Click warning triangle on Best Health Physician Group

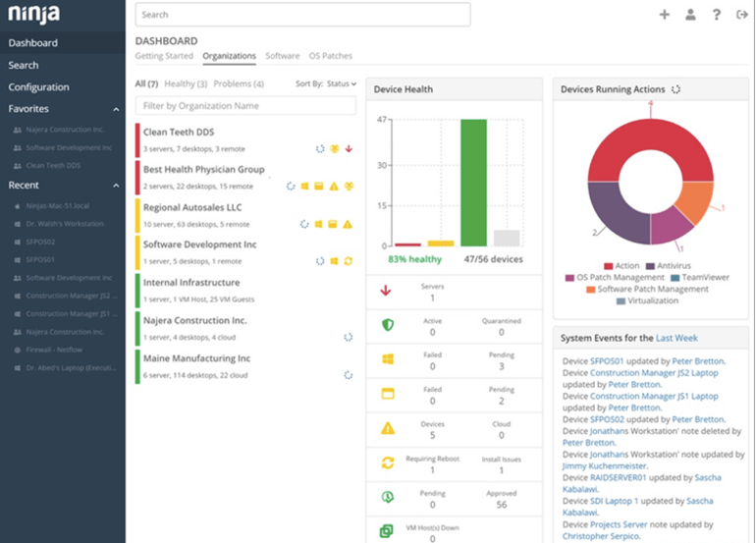point(334,187)
